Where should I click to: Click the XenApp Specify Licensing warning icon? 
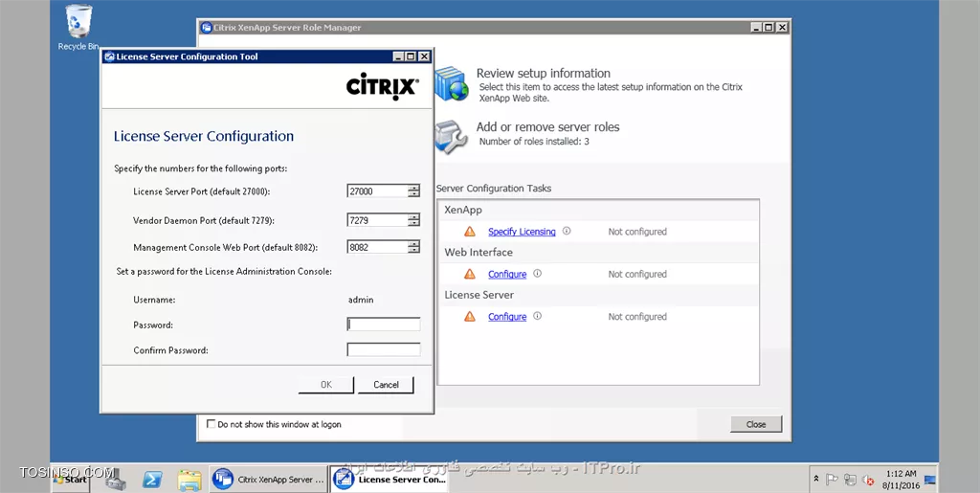pos(469,232)
